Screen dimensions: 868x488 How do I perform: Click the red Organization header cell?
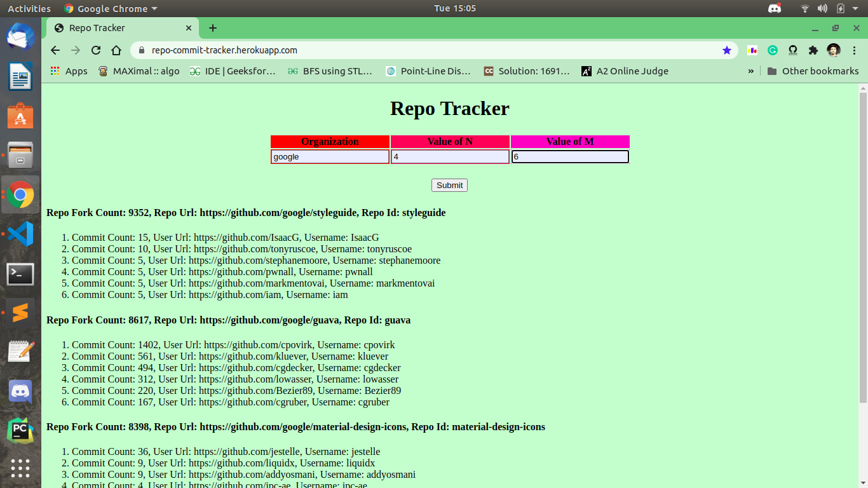(330, 142)
